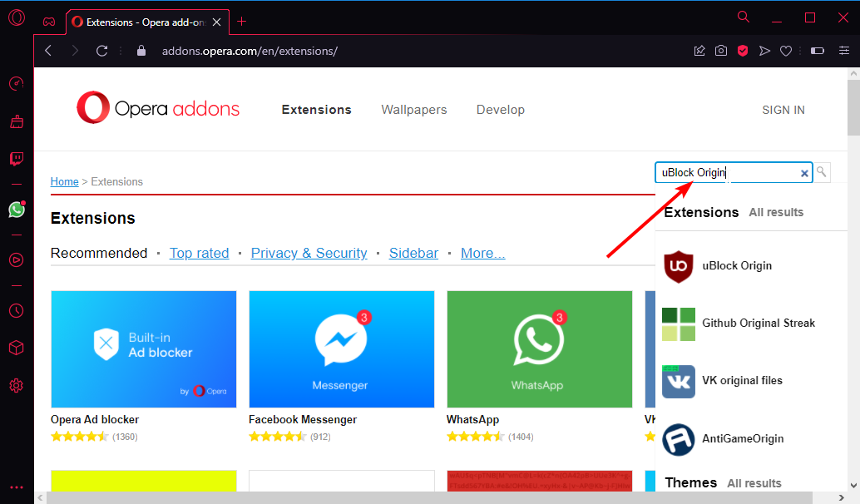860x504 pixels.
Task: Go back to previous page
Action: (48, 51)
